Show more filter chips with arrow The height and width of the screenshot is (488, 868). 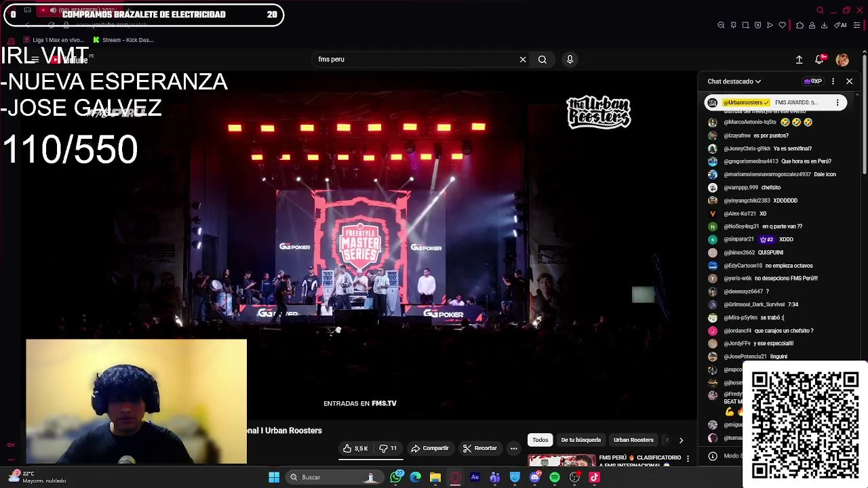click(x=681, y=440)
